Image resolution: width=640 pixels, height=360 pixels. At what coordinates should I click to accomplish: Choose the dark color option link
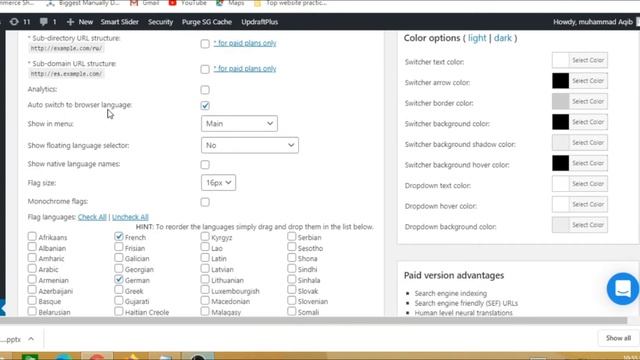(502, 38)
